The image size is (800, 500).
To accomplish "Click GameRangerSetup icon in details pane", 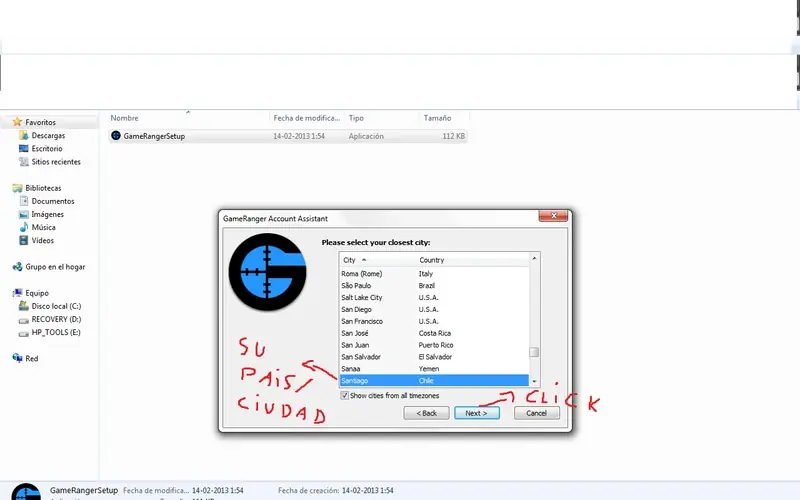I will 26,491.
